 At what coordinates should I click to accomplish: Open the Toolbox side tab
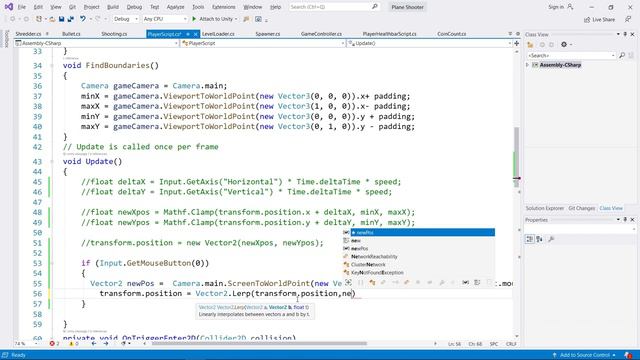[6, 39]
